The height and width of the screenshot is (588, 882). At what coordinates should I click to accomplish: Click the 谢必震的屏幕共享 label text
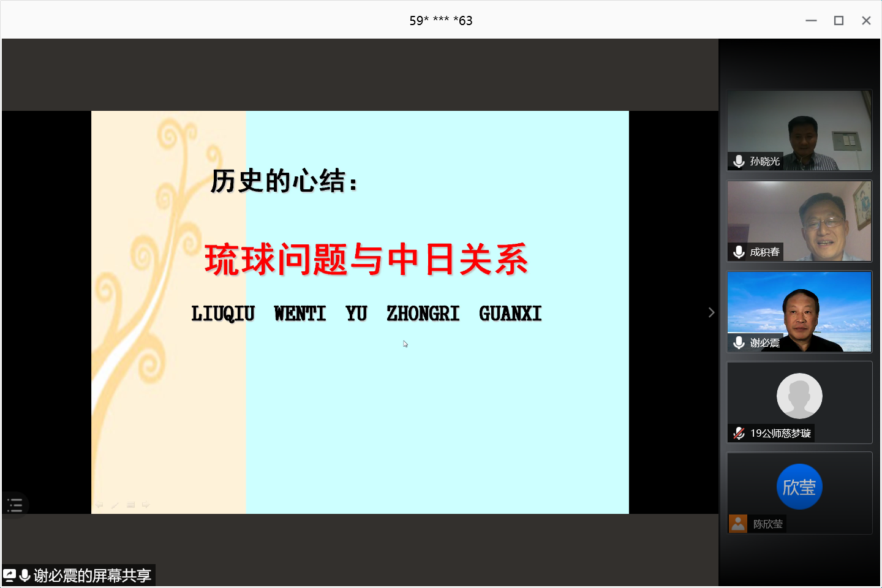click(x=92, y=575)
